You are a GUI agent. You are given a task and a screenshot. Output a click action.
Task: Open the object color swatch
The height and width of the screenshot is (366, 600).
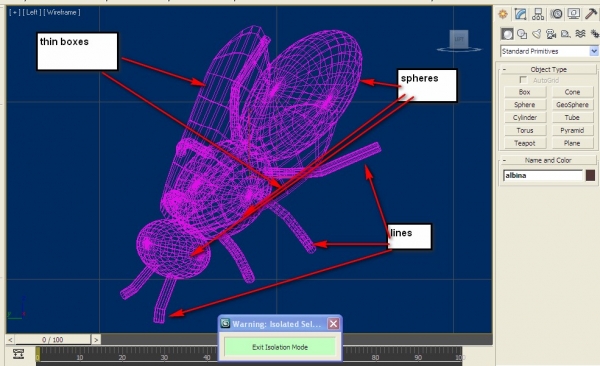[x=590, y=175]
